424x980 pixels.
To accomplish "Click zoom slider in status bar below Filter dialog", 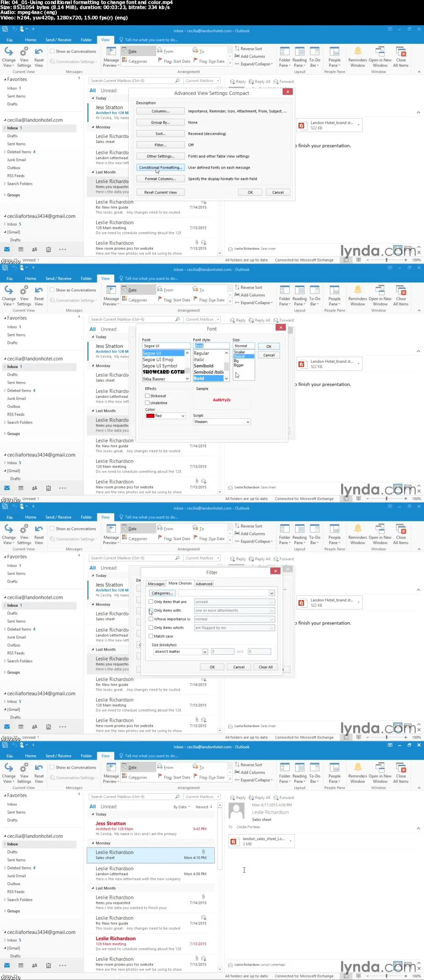I will (x=386, y=738).
